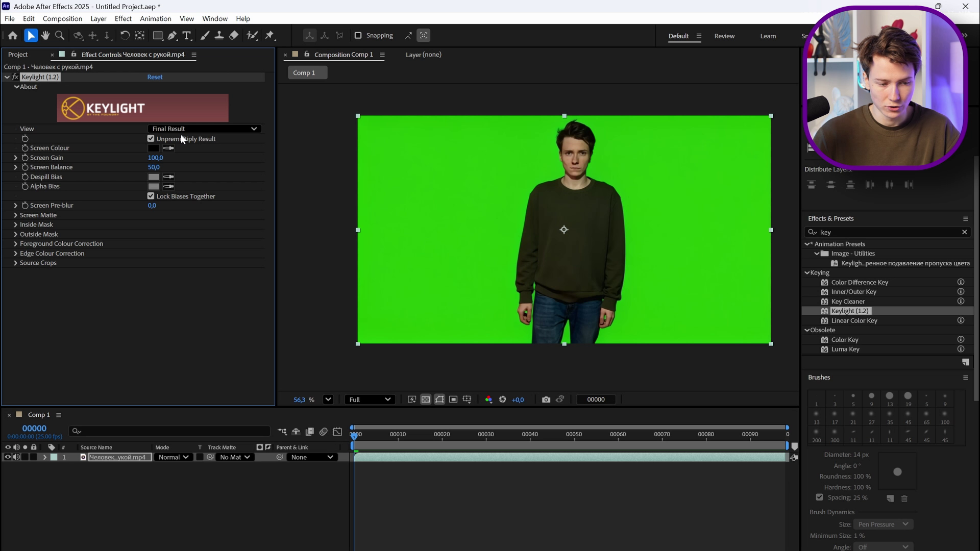Open the View Final Result dropdown
The width and height of the screenshot is (980, 551).
point(205,129)
